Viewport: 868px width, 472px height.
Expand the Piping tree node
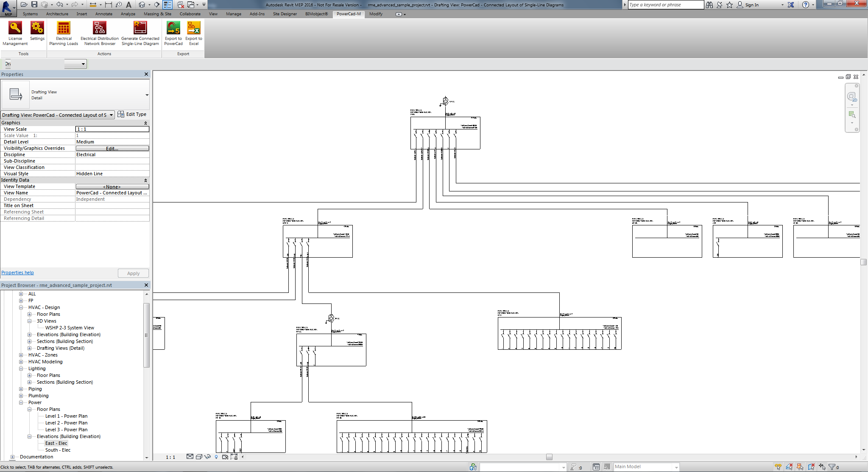(21, 389)
